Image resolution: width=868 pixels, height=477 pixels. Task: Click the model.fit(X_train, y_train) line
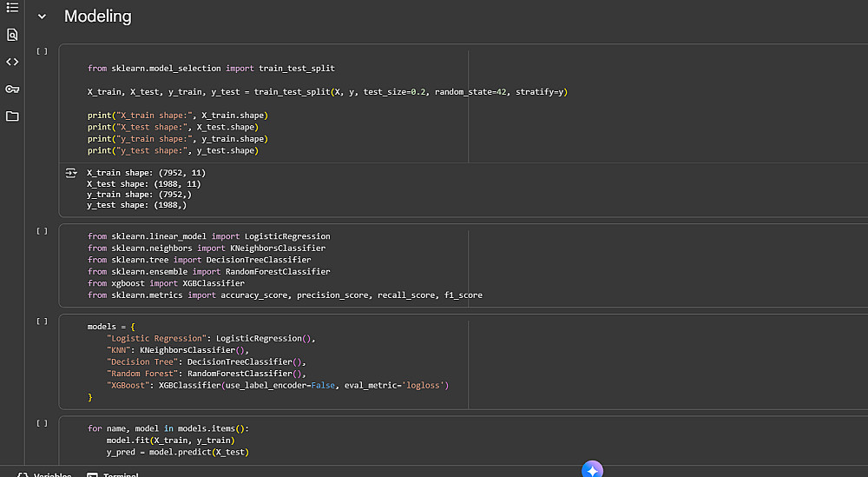170,441
